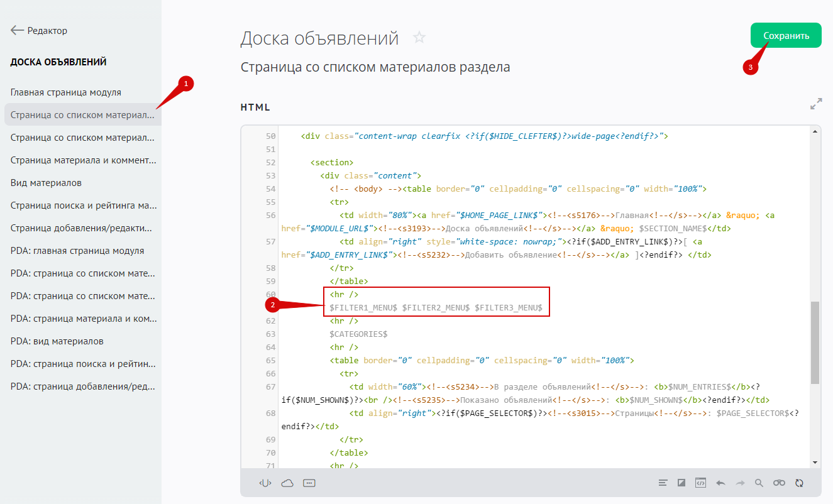Toggle the editor contrast theme icon
833x504 pixels.
(x=681, y=483)
